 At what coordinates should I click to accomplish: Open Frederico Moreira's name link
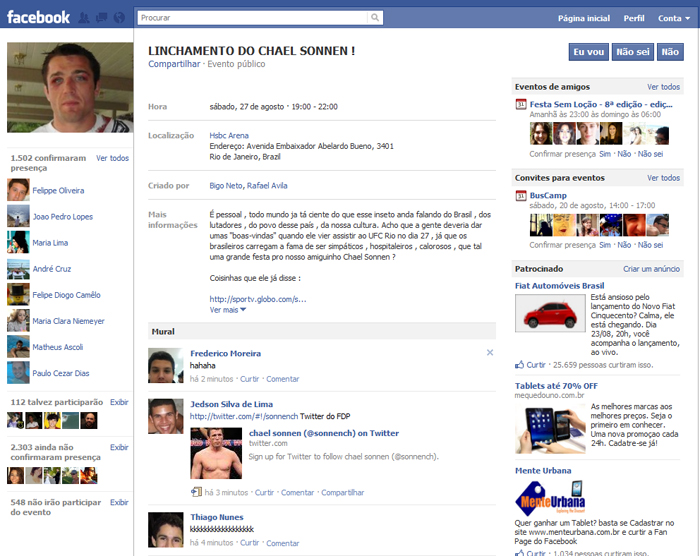pos(225,353)
